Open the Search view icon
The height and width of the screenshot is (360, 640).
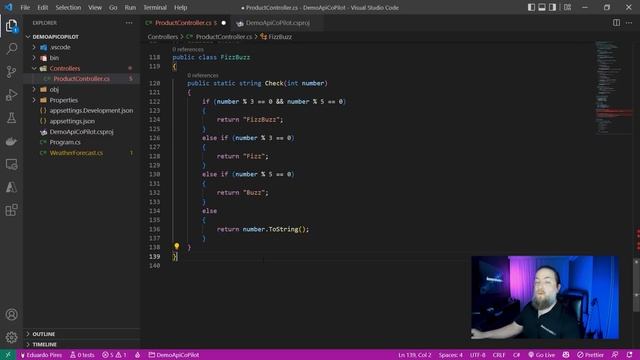point(11,49)
